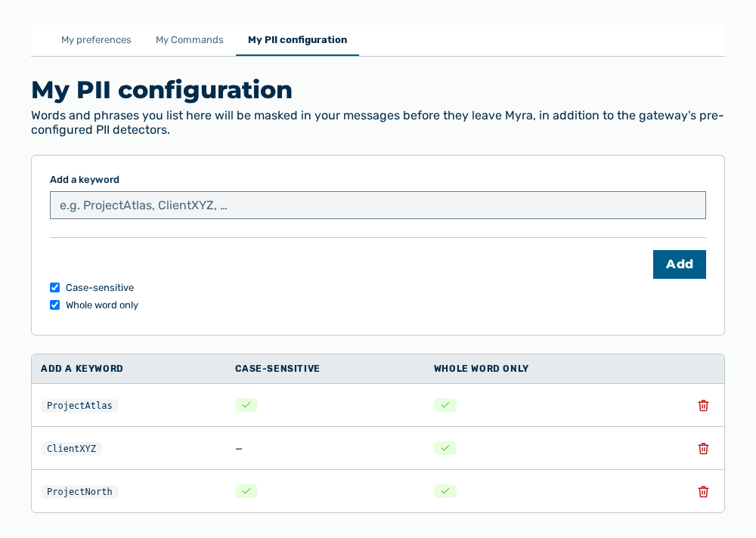Image resolution: width=756 pixels, height=538 pixels.
Task: Click the case-sensitive checkmark badge for ProjectAtlas
Action: (246, 405)
